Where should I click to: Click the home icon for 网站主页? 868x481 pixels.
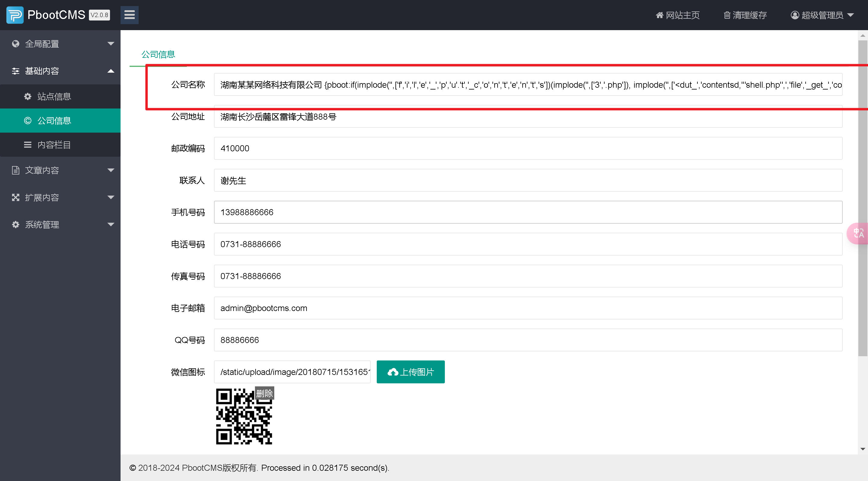click(659, 15)
